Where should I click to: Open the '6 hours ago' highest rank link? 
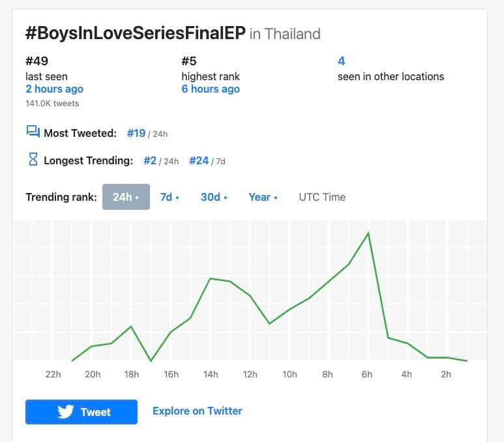(x=211, y=89)
